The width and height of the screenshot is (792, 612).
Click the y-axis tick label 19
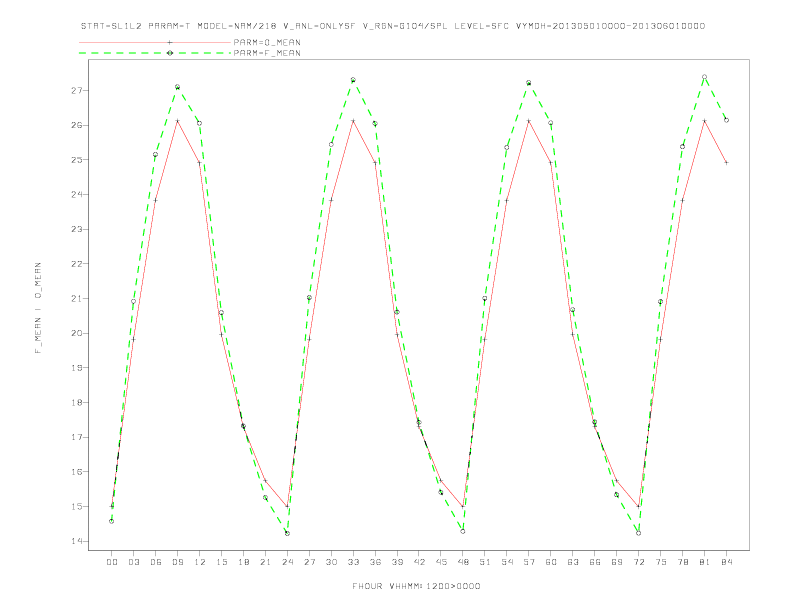click(x=77, y=368)
